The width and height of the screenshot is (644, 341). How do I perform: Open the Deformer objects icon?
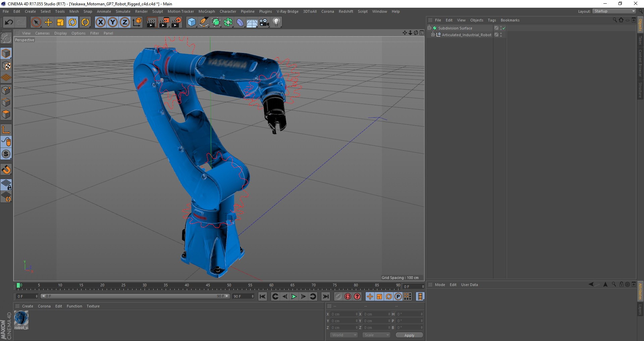pyautogui.click(x=240, y=22)
